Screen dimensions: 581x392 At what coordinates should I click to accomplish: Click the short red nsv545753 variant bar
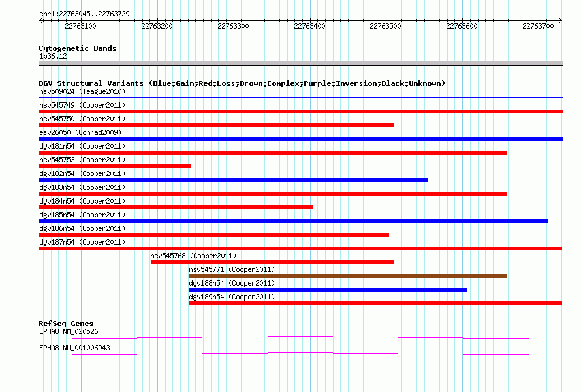[114, 166]
